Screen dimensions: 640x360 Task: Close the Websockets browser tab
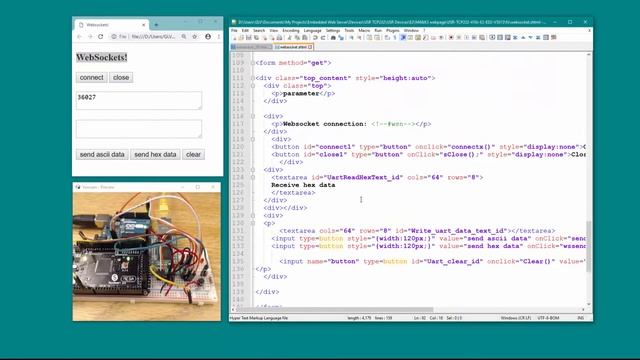tap(144, 25)
